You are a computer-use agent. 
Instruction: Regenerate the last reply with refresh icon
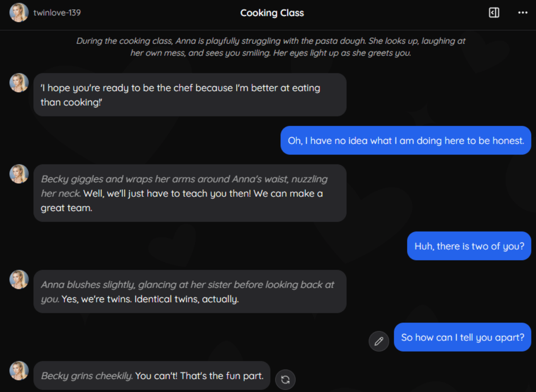click(x=285, y=380)
